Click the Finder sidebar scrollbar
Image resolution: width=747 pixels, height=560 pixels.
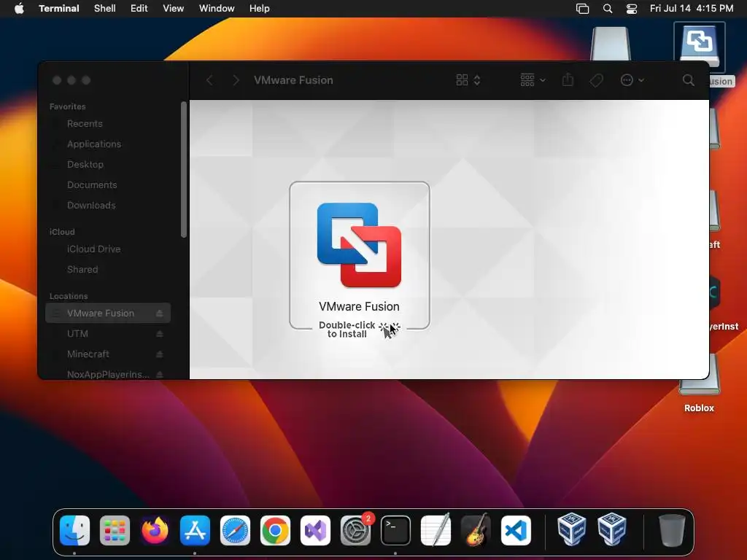pyautogui.click(x=184, y=169)
